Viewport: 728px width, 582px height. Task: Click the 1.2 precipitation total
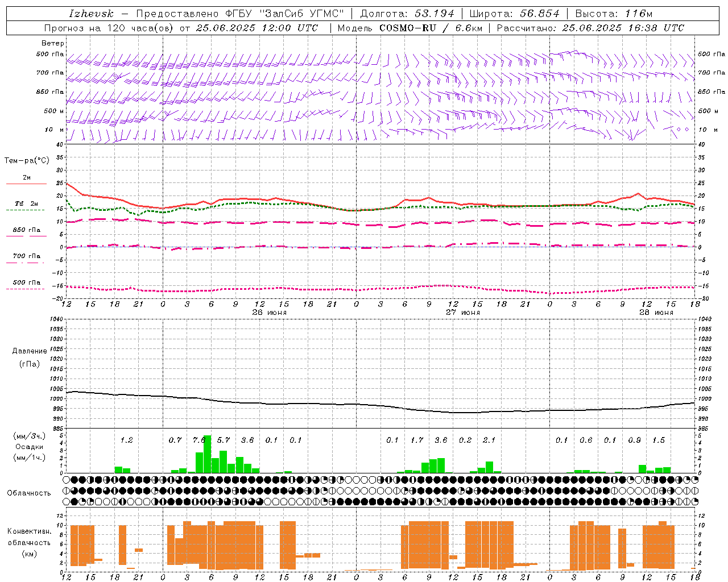click(126, 440)
